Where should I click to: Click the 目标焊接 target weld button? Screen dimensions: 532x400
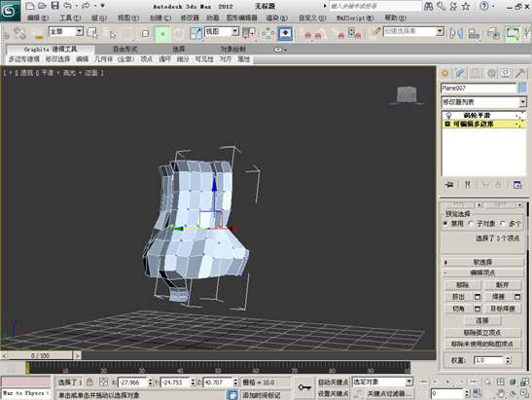(x=502, y=309)
